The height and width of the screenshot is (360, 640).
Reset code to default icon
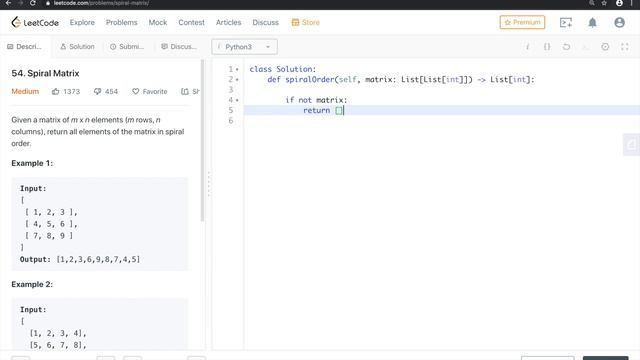click(x=566, y=47)
